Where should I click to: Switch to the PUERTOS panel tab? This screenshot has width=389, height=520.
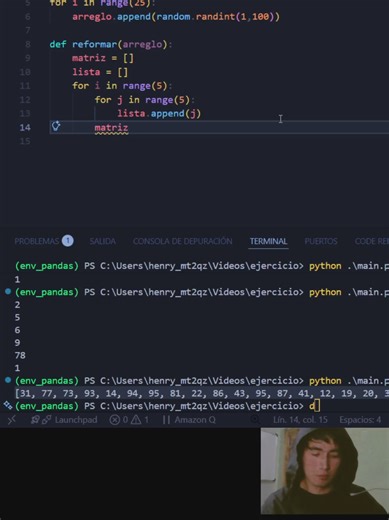point(321,241)
